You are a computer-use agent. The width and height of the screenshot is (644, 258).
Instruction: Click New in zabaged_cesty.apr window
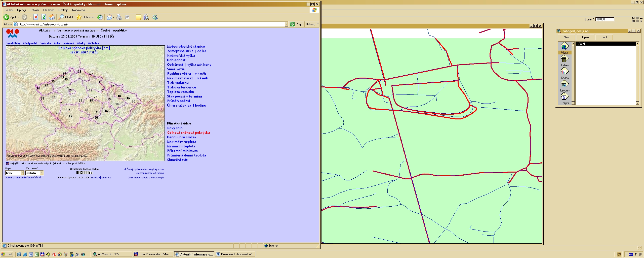click(x=567, y=37)
